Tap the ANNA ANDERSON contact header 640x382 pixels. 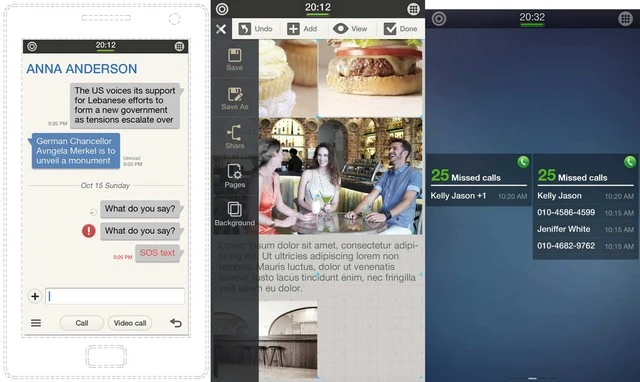[82, 69]
